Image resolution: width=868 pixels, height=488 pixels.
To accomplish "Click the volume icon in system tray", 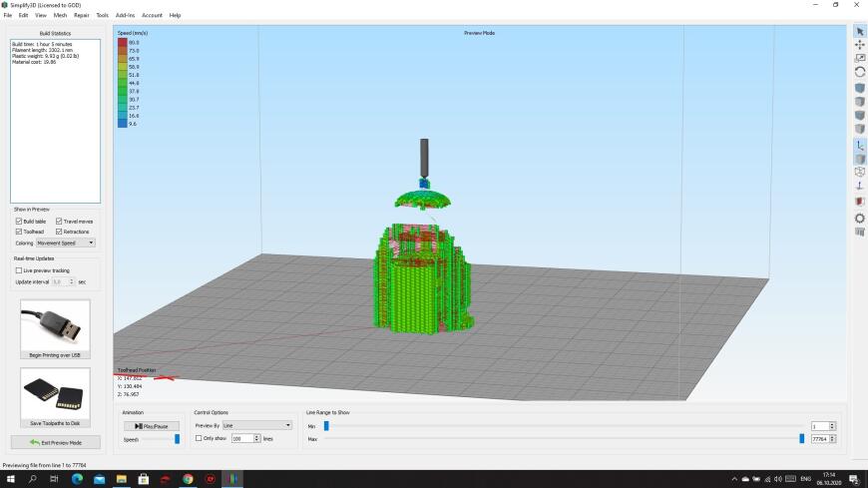I will pyautogui.click(x=778, y=479).
